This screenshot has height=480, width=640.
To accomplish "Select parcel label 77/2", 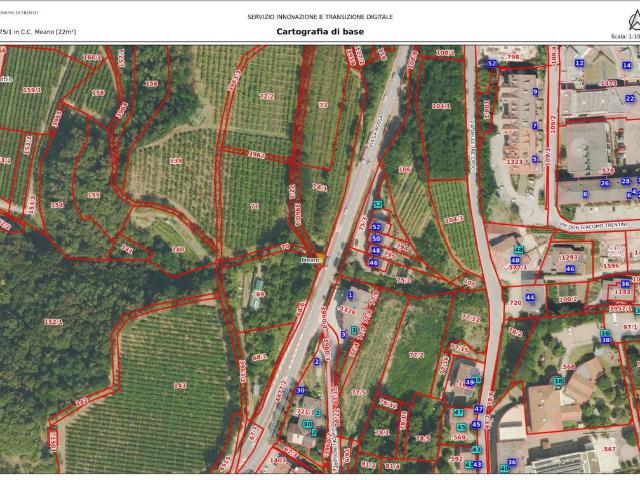I will pos(416,355).
